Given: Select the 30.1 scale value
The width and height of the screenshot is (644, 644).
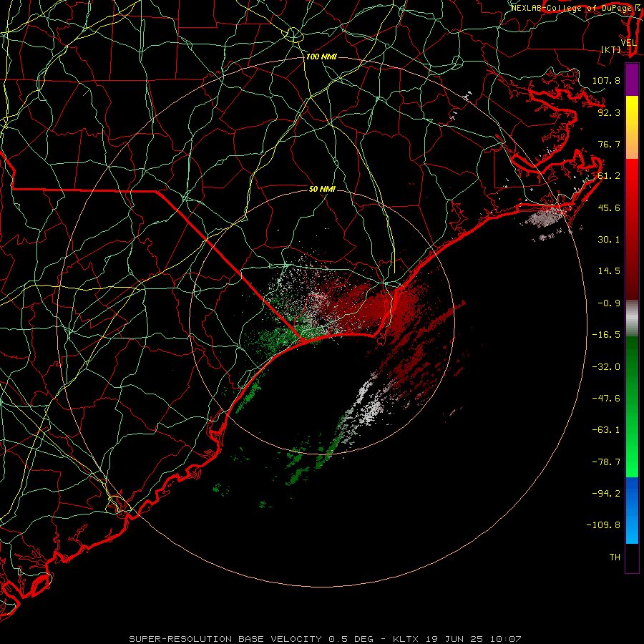Looking at the screenshot, I should point(609,240).
